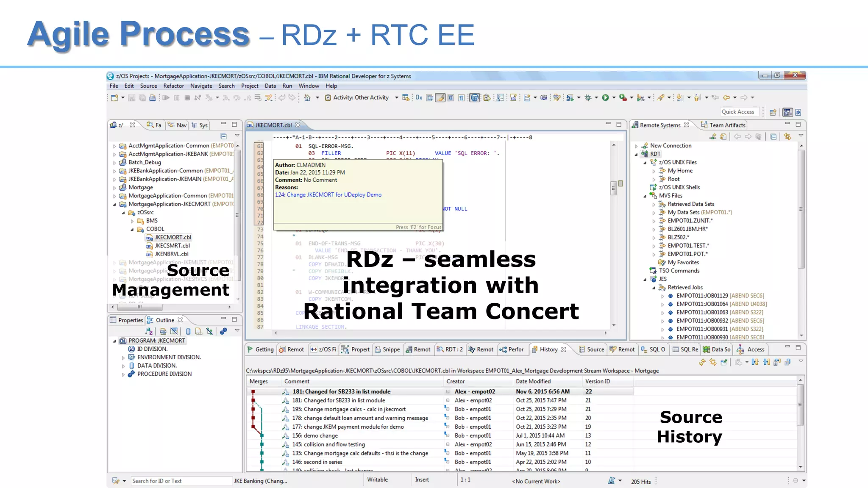Image resolution: width=868 pixels, height=488 pixels.
Task: Toggle show whitespace paragraph-mark icon
Action: 461,98
